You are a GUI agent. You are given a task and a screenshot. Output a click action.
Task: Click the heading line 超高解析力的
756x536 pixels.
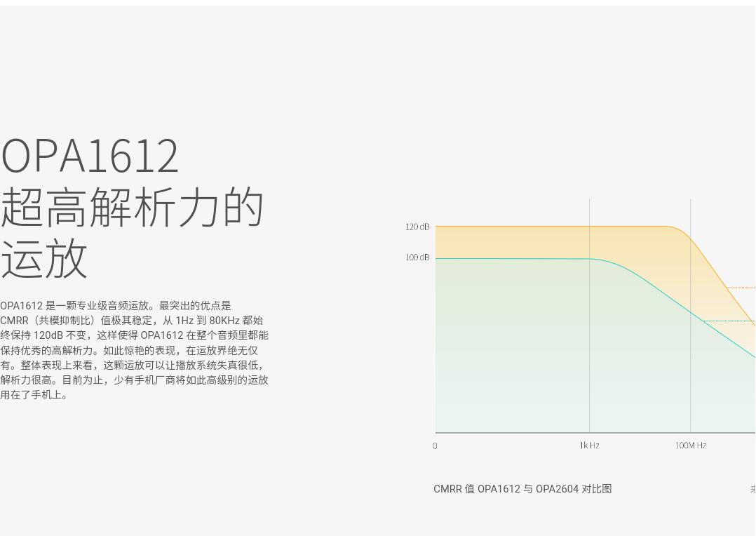(132, 207)
